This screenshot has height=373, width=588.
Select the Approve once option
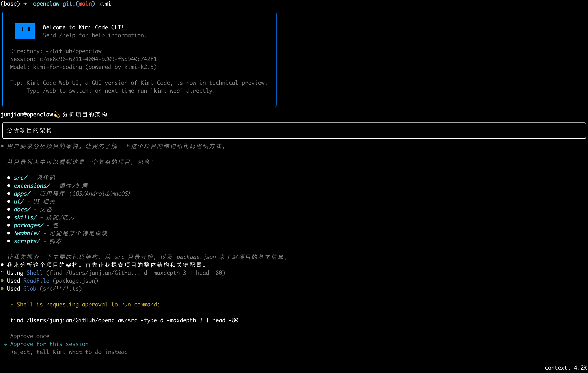[30, 336]
